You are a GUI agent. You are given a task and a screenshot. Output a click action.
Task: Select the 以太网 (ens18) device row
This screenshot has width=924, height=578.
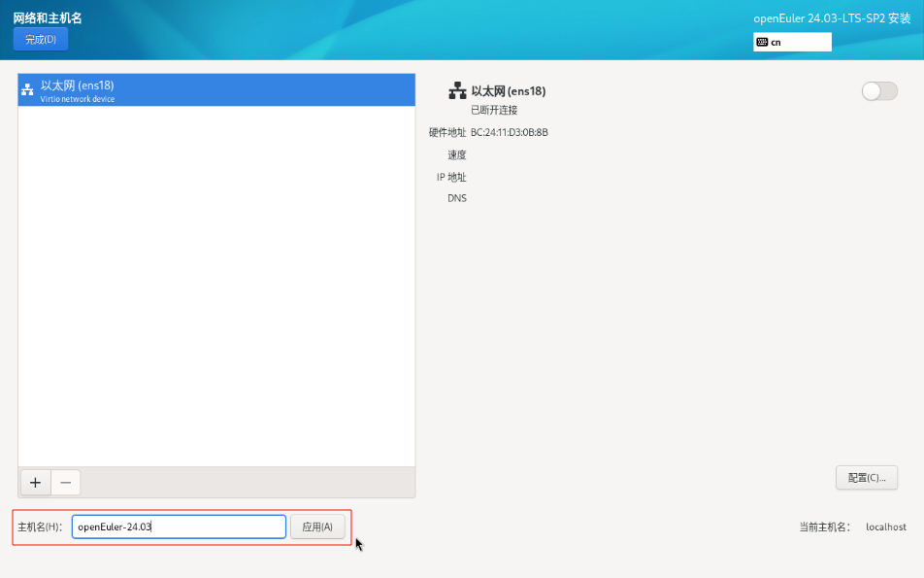click(x=216, y=90)
